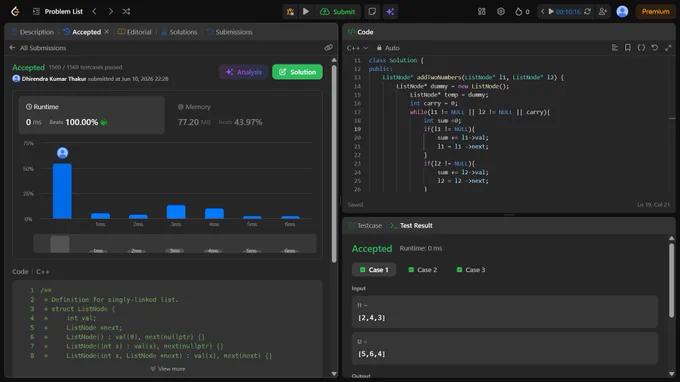Open settings gear icon in top bar
Image resolution: width=680 pixels, height=382 pixels.
[501, 12]
